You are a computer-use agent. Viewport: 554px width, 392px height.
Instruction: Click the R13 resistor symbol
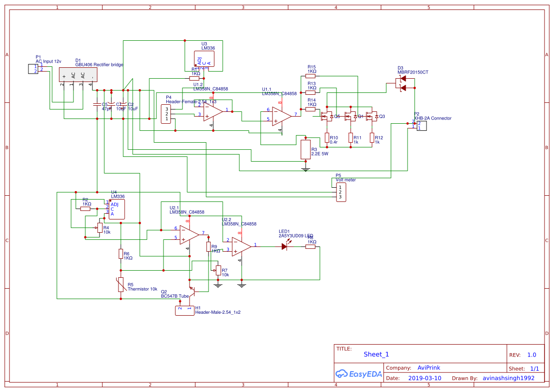pos(310,92)
